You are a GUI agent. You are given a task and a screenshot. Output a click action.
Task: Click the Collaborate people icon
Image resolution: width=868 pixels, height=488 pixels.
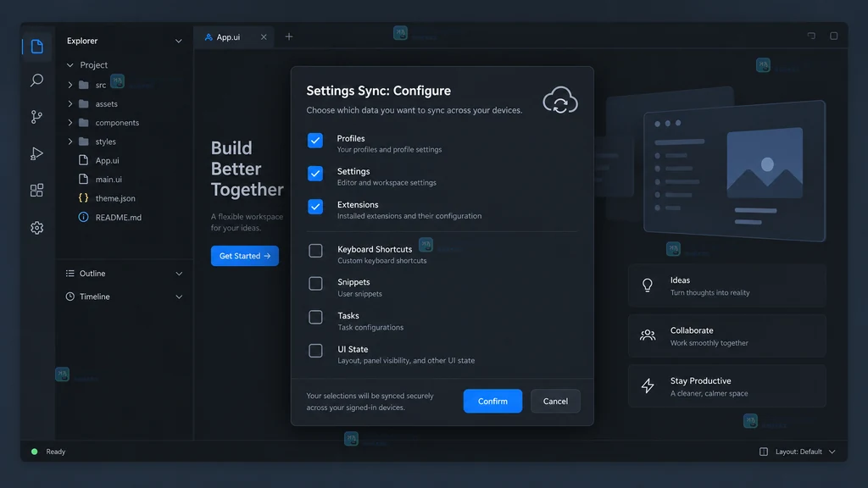(647, 335)
